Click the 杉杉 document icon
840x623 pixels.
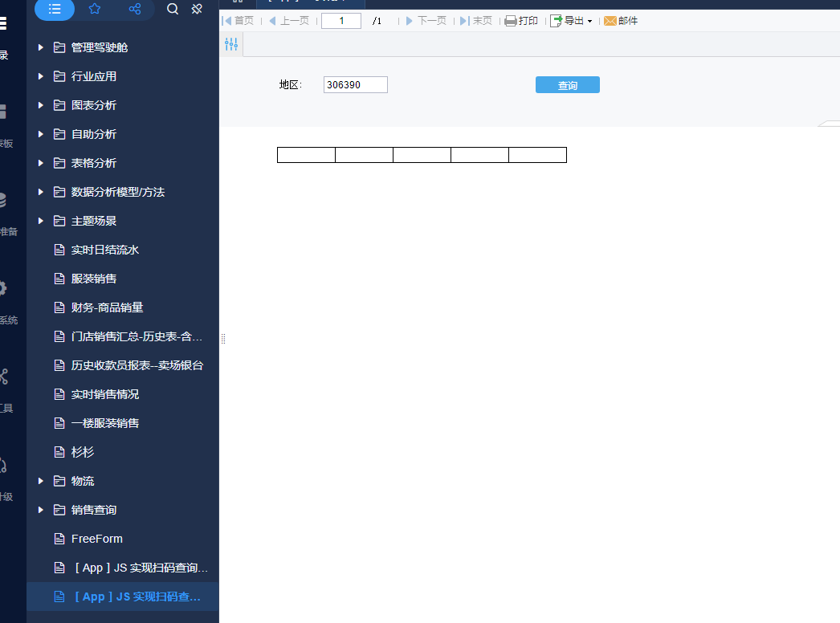[59, 453]
